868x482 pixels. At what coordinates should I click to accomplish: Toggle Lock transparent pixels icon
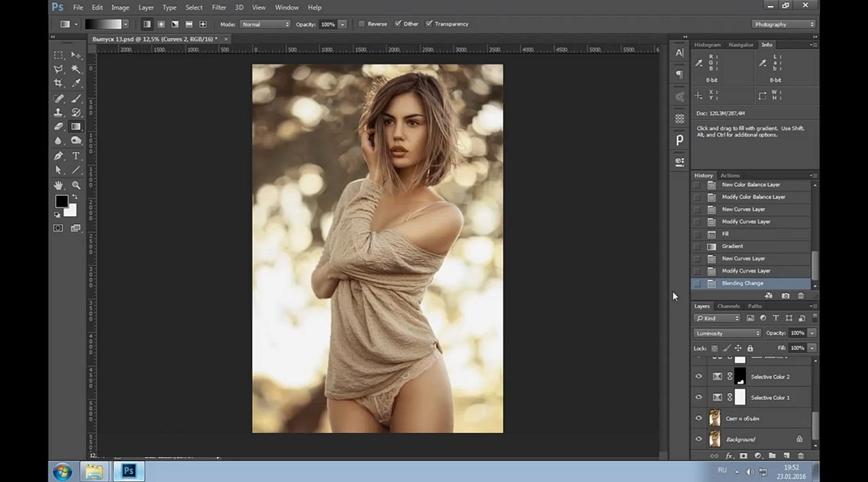[714, 348]
